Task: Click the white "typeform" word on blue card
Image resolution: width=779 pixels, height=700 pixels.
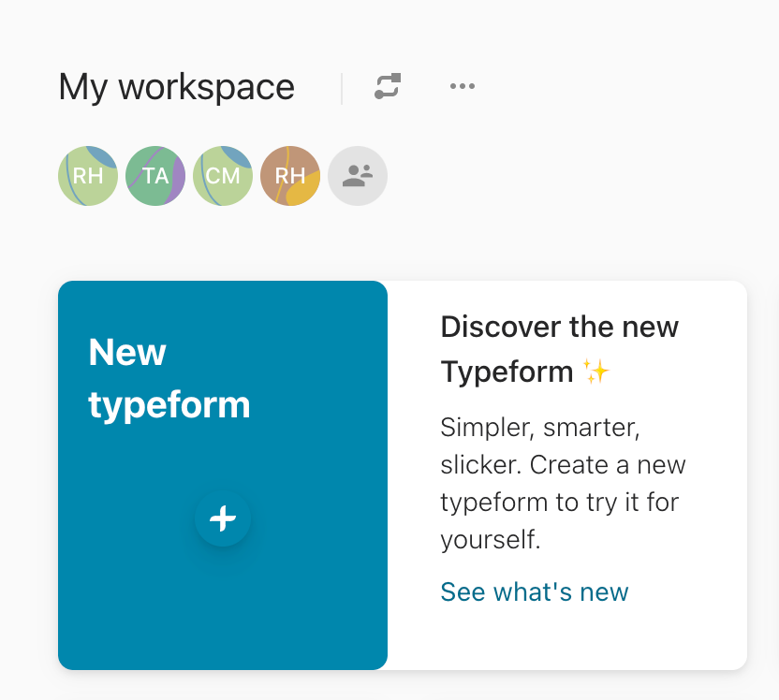Action: (169, 405)
